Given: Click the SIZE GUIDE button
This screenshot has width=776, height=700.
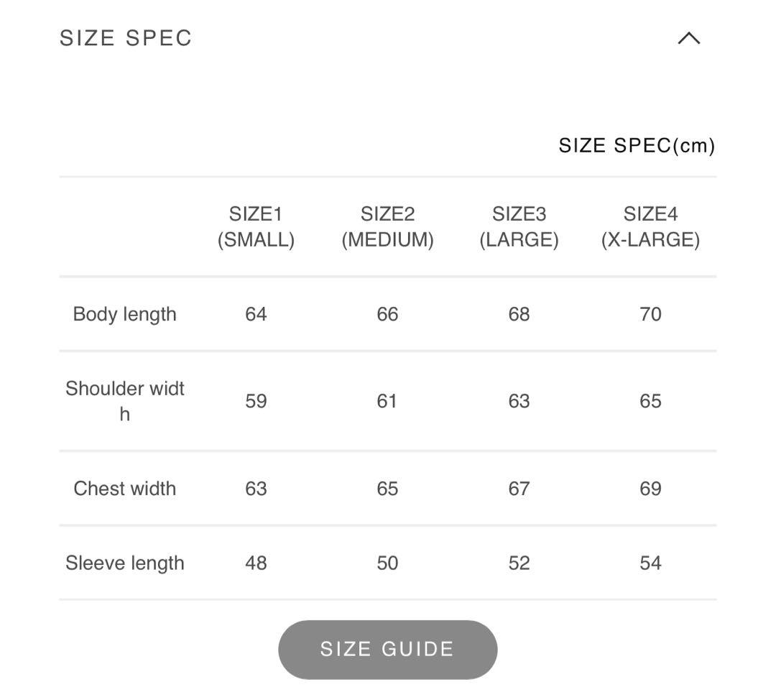Looking at the screenshot, I should tap(387, 649).
